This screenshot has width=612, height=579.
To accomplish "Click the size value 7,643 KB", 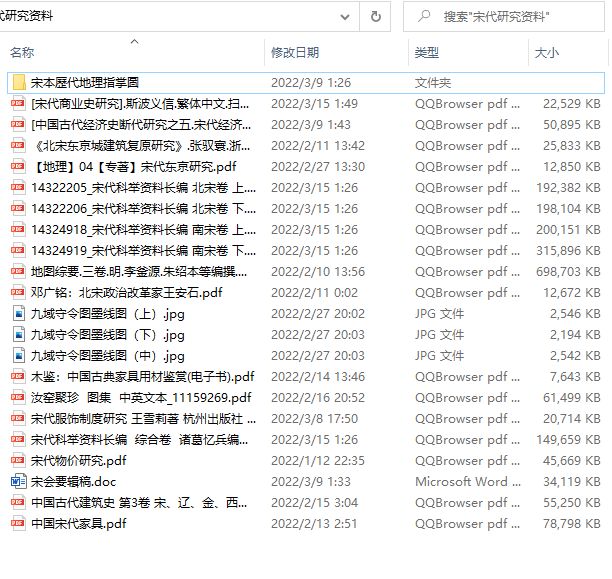I will (x=575, y=377).
